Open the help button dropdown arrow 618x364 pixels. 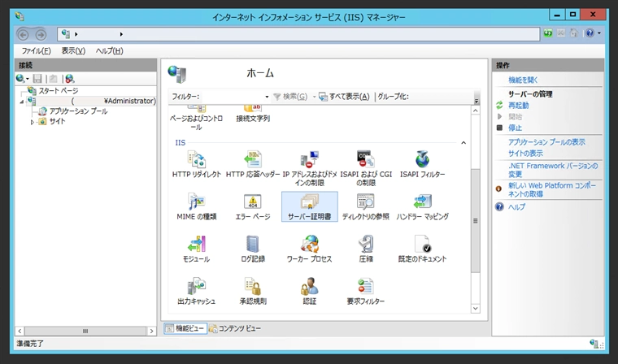[x=599, y=33]
